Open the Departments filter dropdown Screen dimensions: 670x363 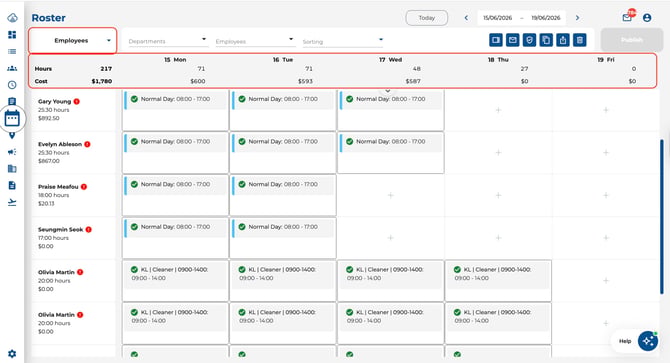167,41
